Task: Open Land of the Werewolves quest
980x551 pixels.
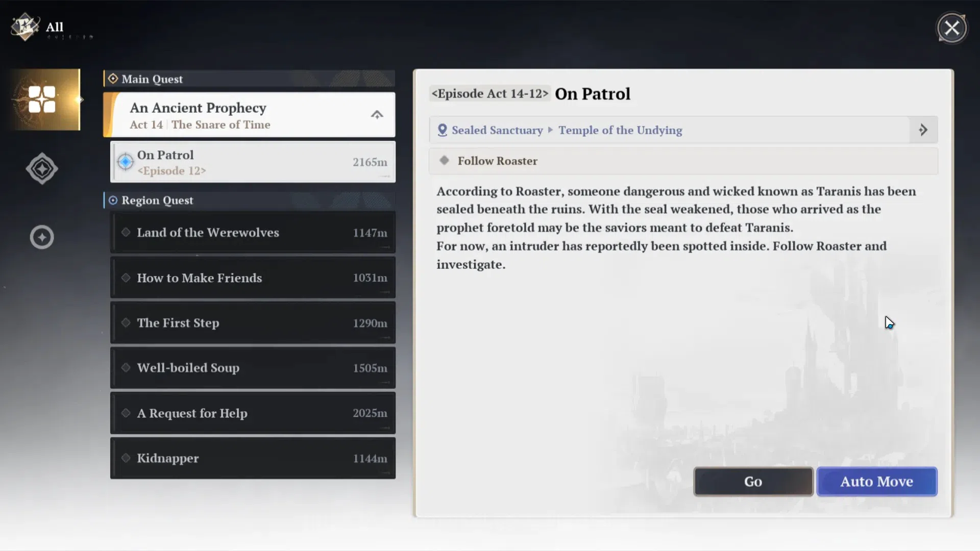Action: tap(253, 233)
